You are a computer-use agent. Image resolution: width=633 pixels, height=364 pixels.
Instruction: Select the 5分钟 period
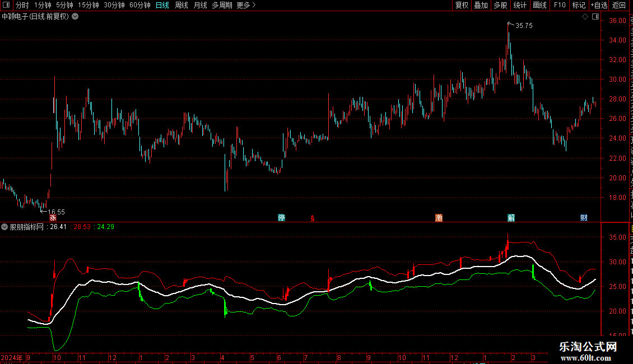tap(64, 5)
